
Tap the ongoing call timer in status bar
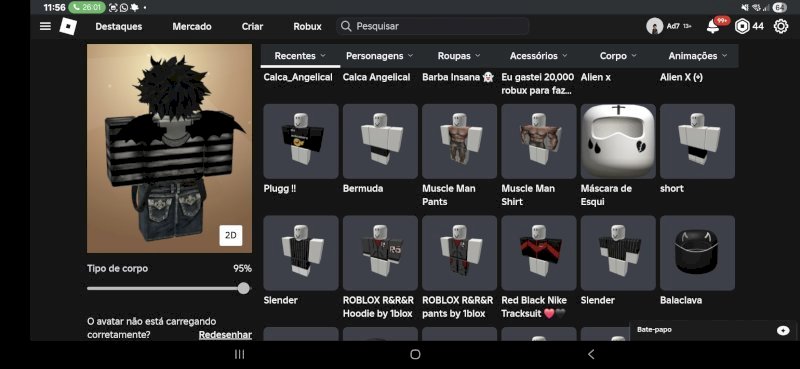coord(87,8)
